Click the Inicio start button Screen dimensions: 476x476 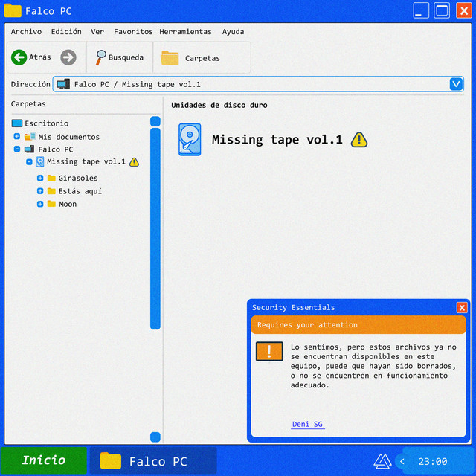(43, 460)
